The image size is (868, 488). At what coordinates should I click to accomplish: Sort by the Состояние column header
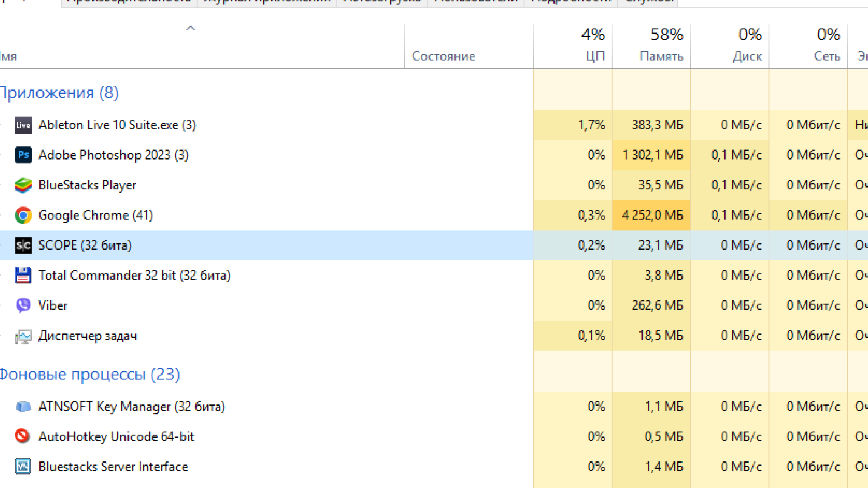(x=469, y=46)
